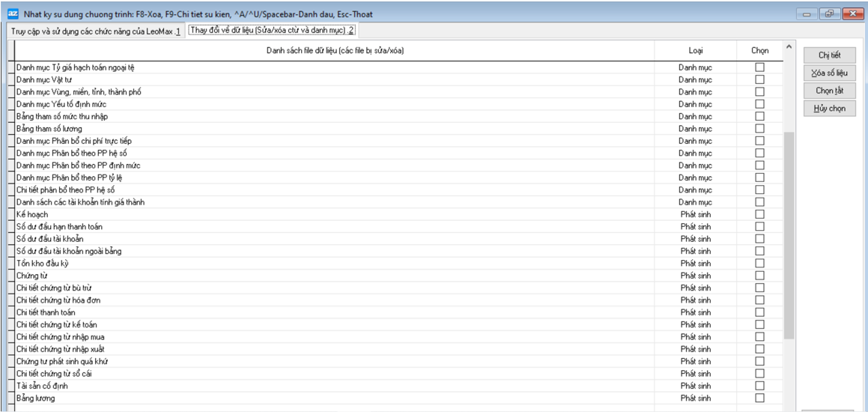868x412 pixels.
Task: Click the Chi tiết button
Action: click(829, 55)
